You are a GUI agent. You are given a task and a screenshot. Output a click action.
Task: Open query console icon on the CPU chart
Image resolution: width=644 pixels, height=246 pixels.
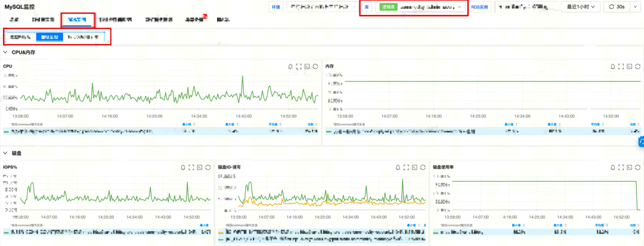307,67
